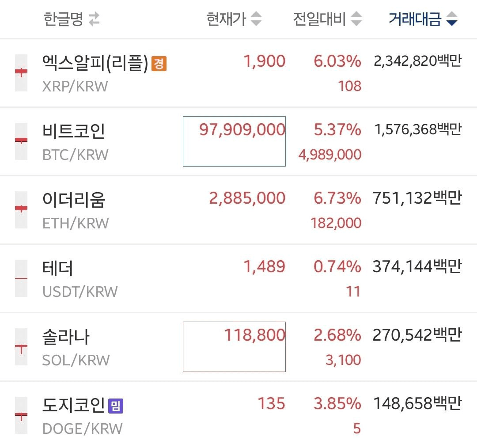
Task: Open the 엑스알피(리플) coin name
Action: [95, 63]
